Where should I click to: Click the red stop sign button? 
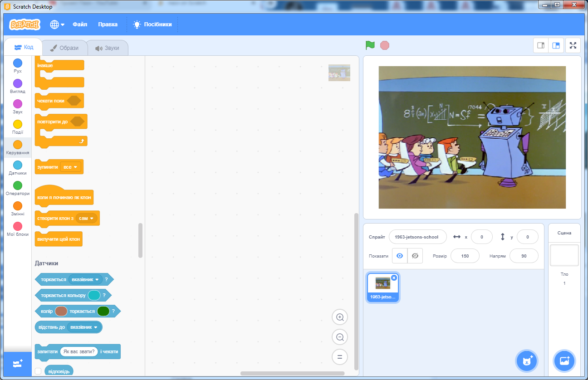click(x=385, y=45)
